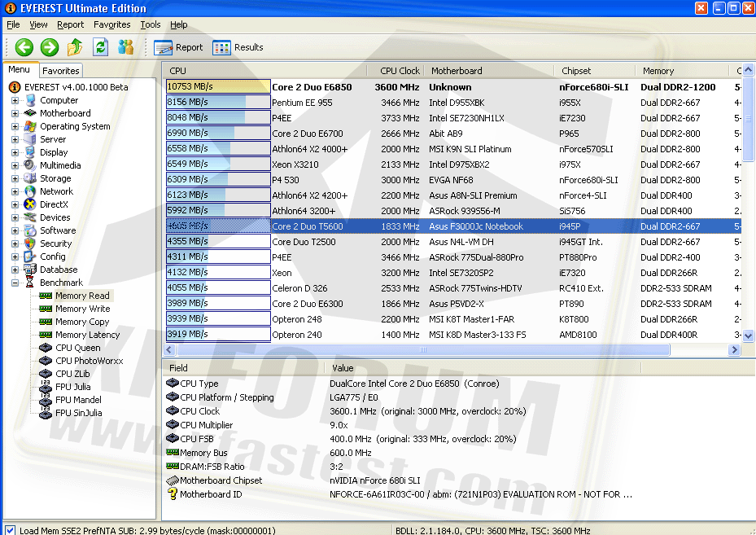This screenshot has height=535, width=756.
Task: Expand the Operating System tree node
Action: (x=15, y=126)
